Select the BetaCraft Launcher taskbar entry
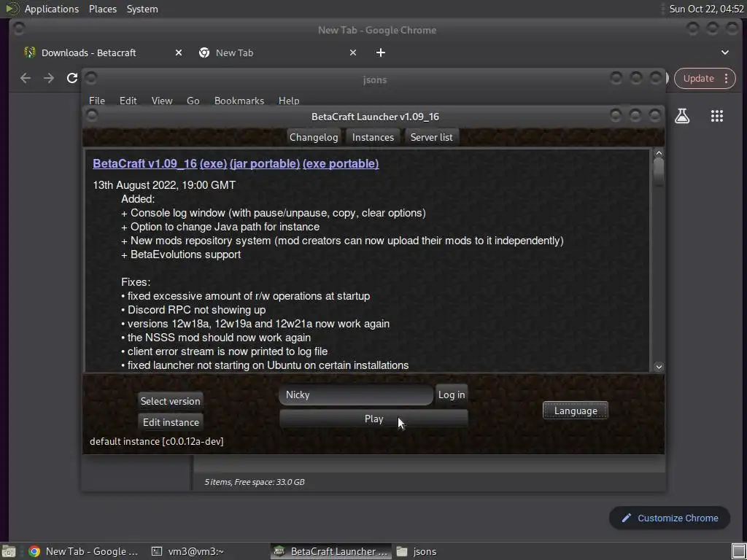 [x=332, y=551]
